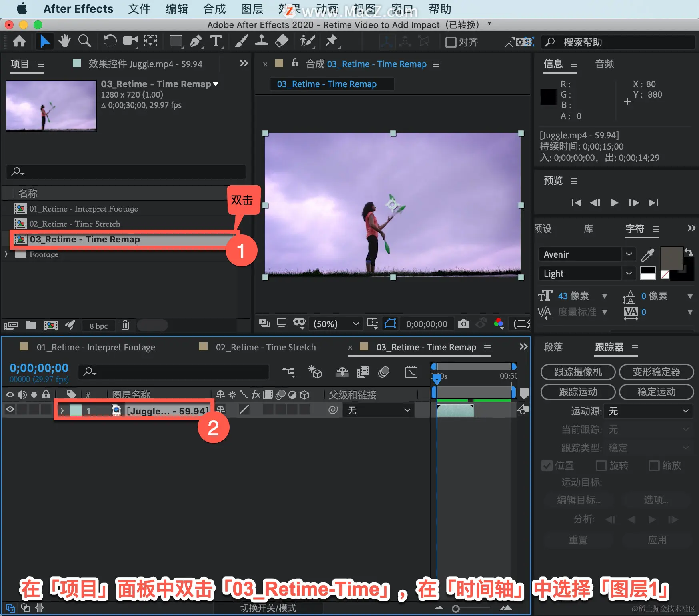Select the Puppet Pin tool
699x616 pixels.
tap(332, 41)
